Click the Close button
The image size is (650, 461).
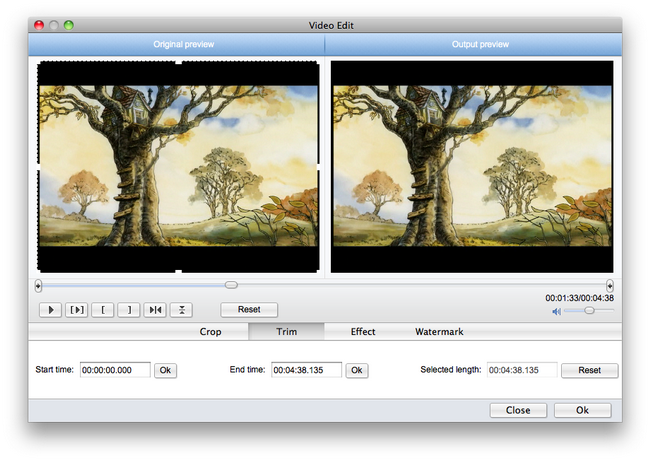518,410
